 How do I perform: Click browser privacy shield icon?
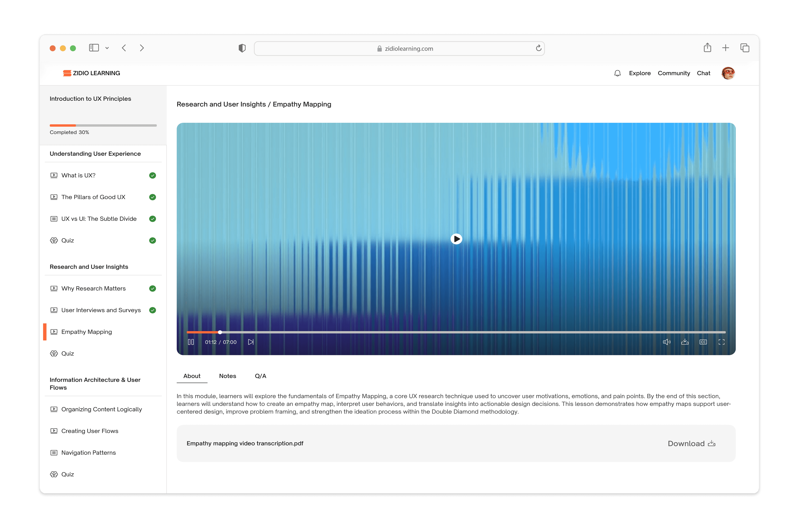tap(242, 48)
